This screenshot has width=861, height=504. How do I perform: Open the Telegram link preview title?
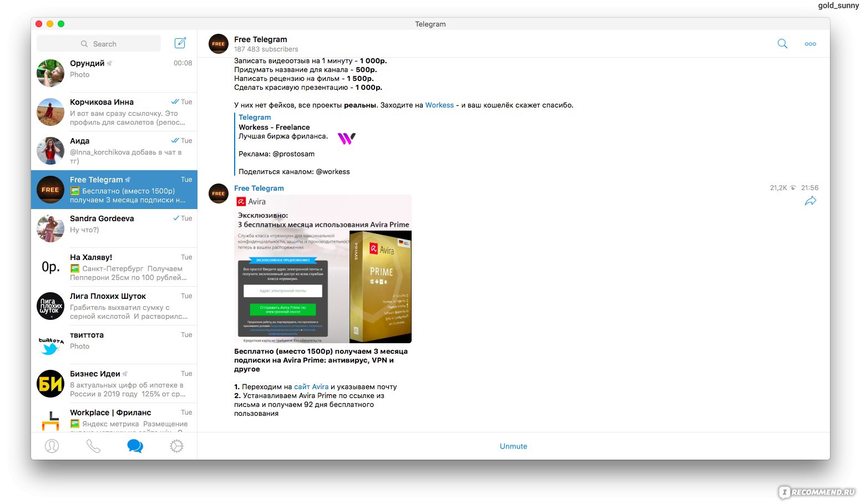click(255, 117)
